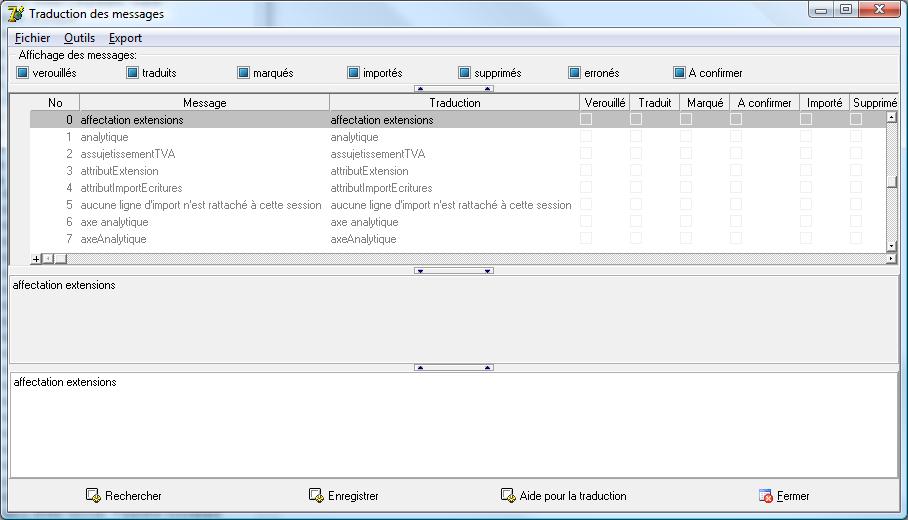Click the plus icon below the message table
The image size is (908, 520).
click(x=36, y=259)
